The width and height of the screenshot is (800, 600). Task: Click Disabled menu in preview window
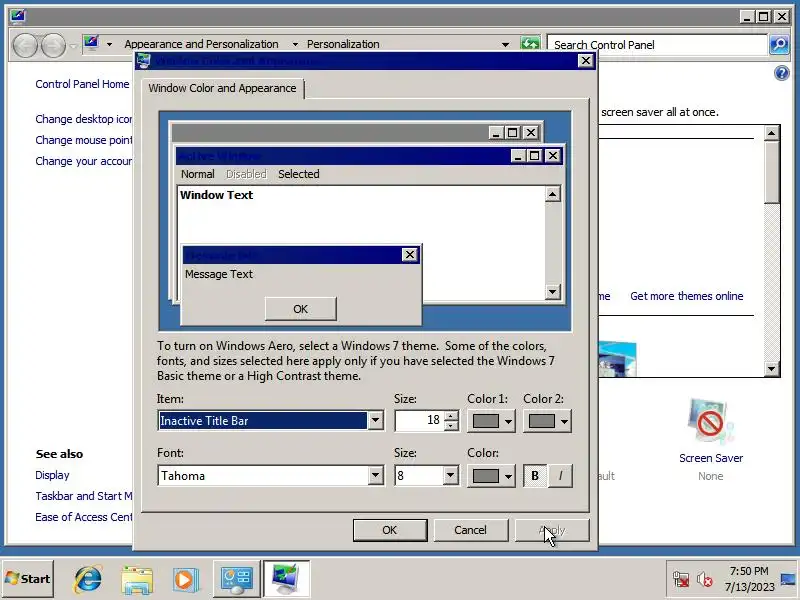pyautogui.click(x=246, y=174)
